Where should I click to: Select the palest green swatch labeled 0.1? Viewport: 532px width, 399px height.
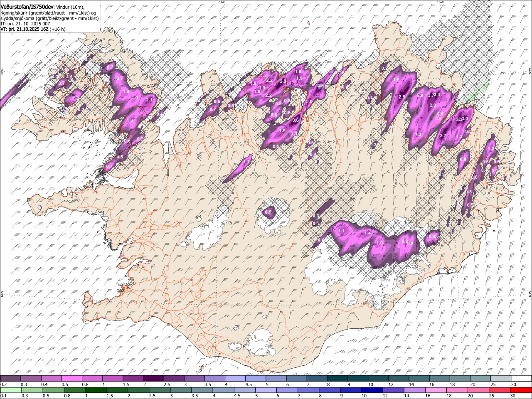click(x=11, y=390)
